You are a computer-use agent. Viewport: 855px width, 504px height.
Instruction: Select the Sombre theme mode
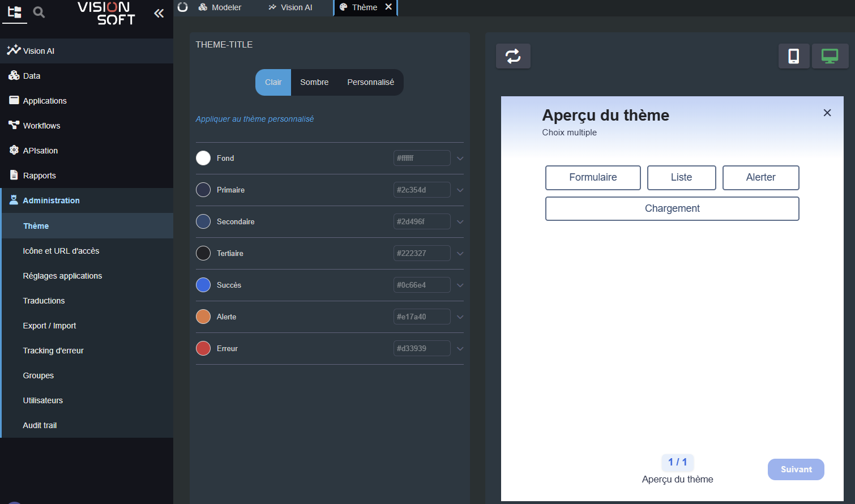[314, 82]
